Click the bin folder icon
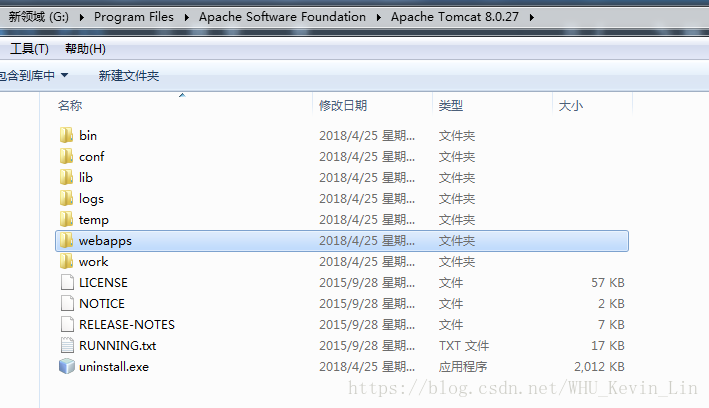 (66, 135)
